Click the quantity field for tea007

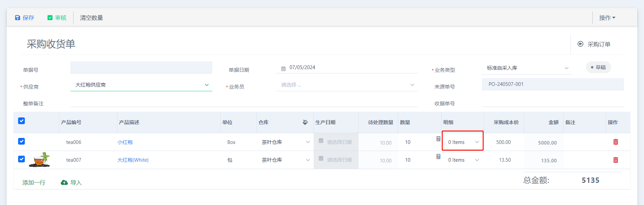click(417, 160)
